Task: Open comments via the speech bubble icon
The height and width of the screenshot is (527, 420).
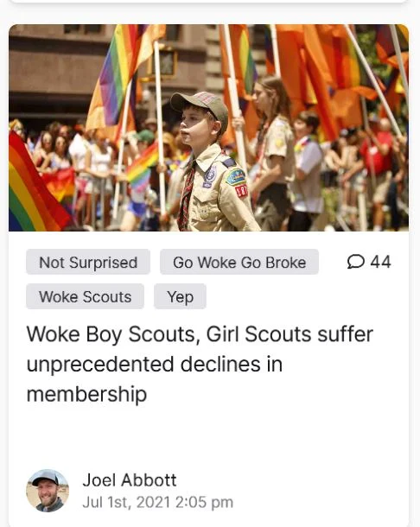Action: coord(356,262)
